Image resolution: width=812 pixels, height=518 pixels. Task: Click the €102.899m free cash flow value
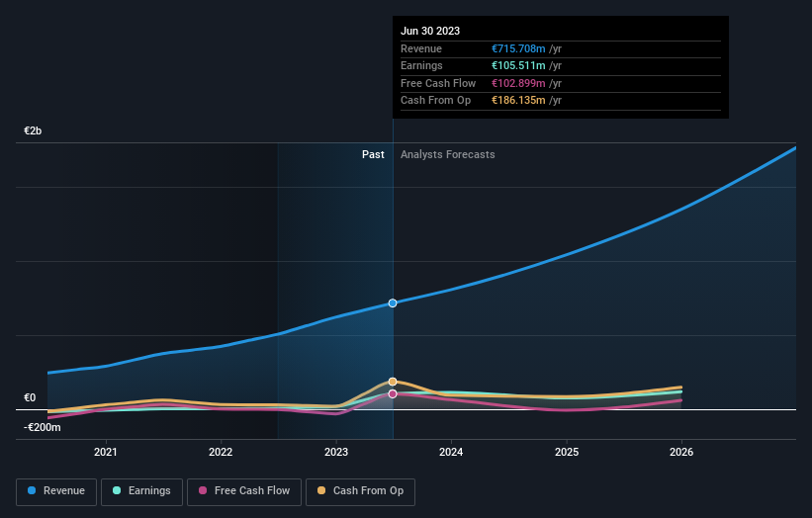coord(518,83)
